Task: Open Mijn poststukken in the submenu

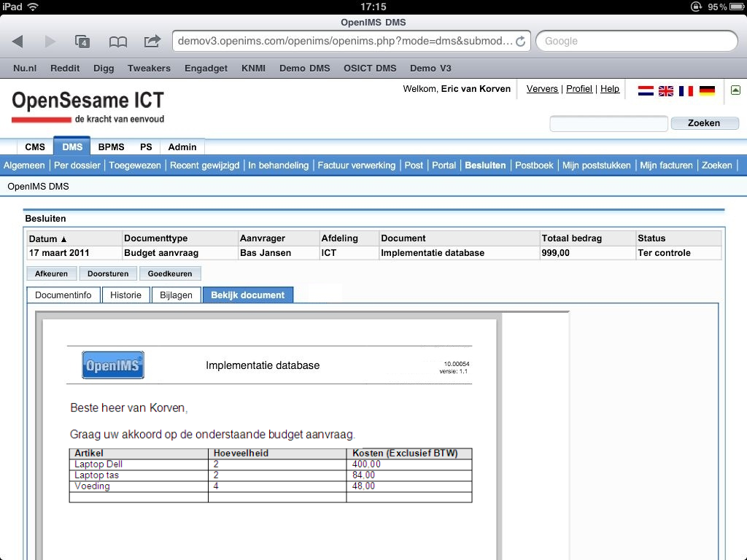Action: point(597,166)
